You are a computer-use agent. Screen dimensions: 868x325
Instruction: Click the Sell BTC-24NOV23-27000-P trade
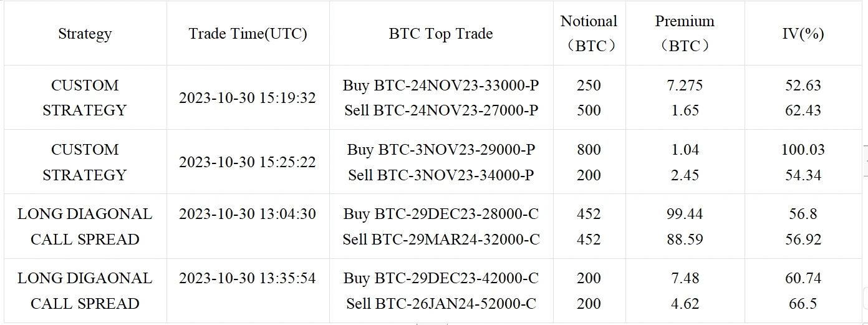point(441,110)
